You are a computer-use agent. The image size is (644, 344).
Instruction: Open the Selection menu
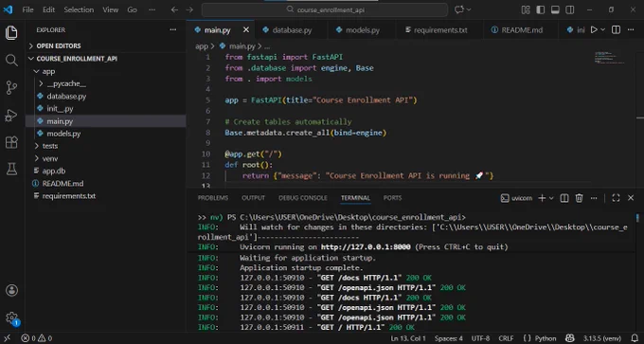[x=79, y=9]
